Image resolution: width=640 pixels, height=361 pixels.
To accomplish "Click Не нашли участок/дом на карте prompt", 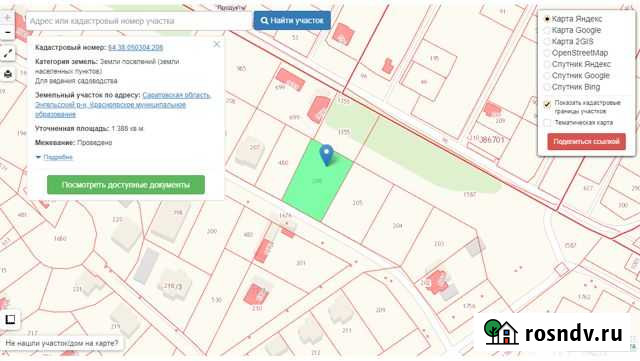I will [62, 343].
